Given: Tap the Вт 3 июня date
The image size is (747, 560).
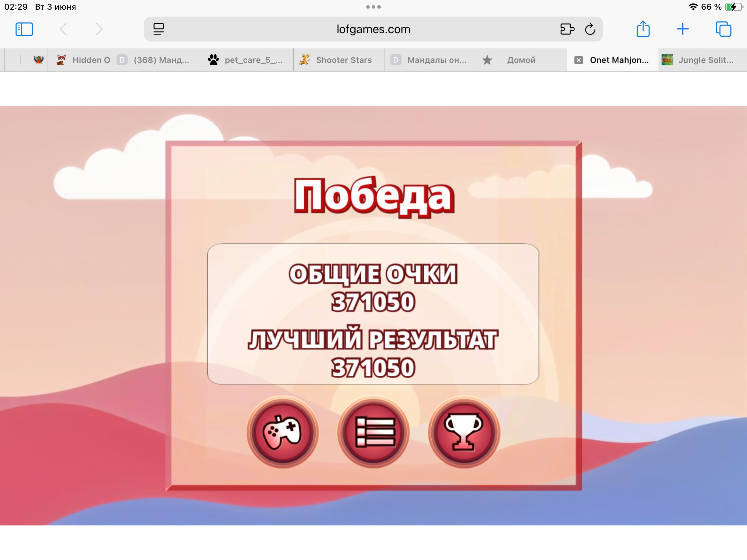Looking at the screenshot, I should tap(55, 7).
